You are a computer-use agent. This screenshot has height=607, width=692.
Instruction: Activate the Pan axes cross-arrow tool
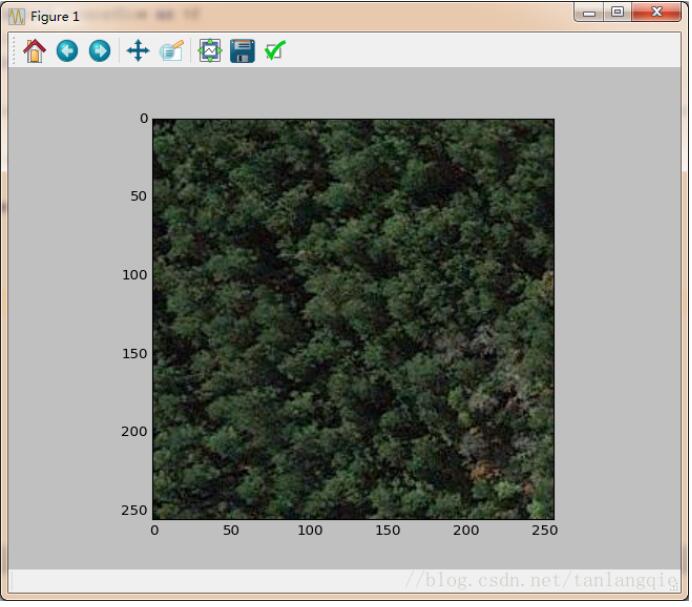point(138,51)
